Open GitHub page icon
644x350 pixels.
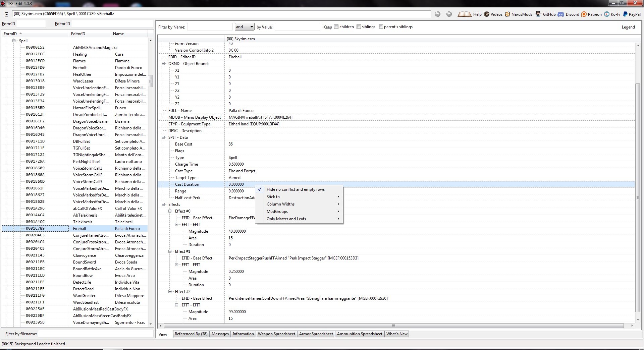(538, 14)
